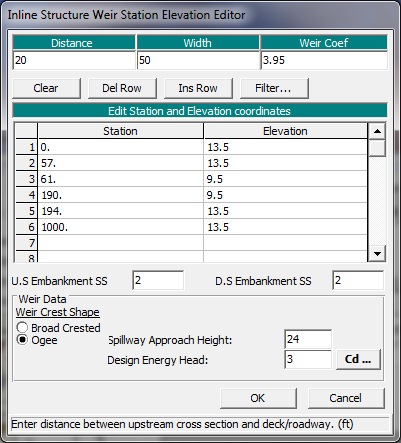Click the U.S Embankment SS field
The width and height of the screenshot is (401, 443).
click(x=158, y=280)
